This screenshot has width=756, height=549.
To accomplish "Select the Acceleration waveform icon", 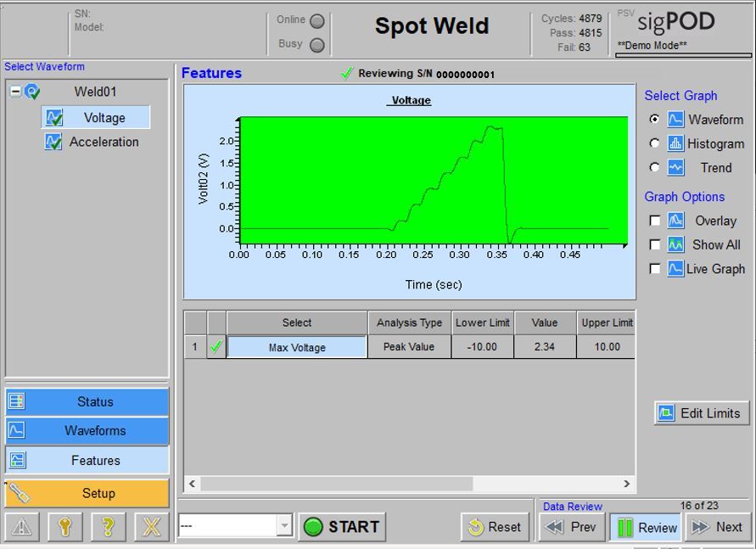I will coord(53,142).
